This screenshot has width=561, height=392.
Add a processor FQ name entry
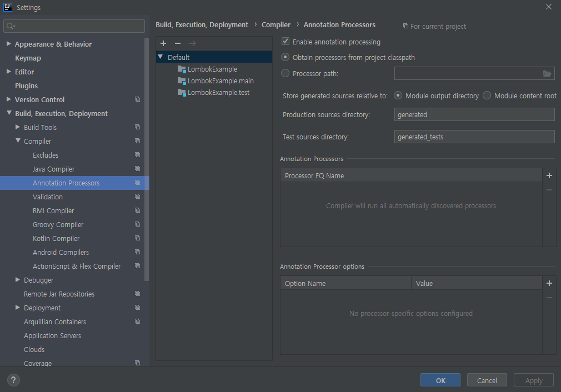[x=549, y=175]
